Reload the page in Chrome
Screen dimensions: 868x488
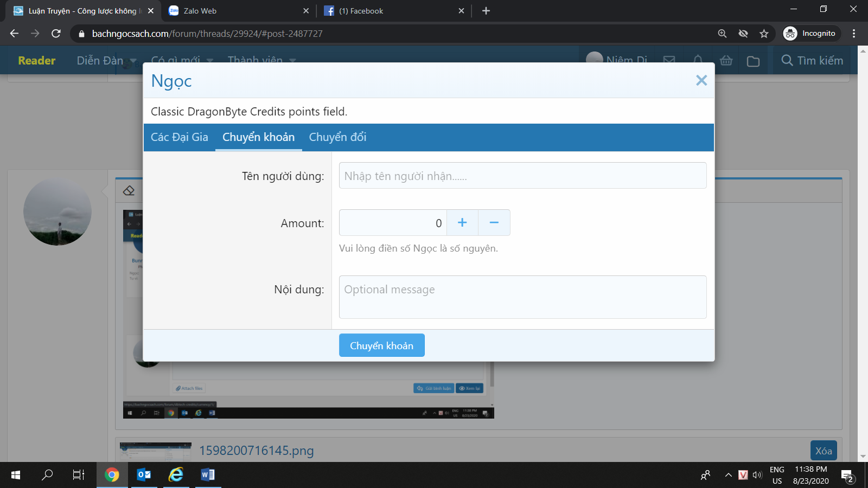click(x=56, y=34)
